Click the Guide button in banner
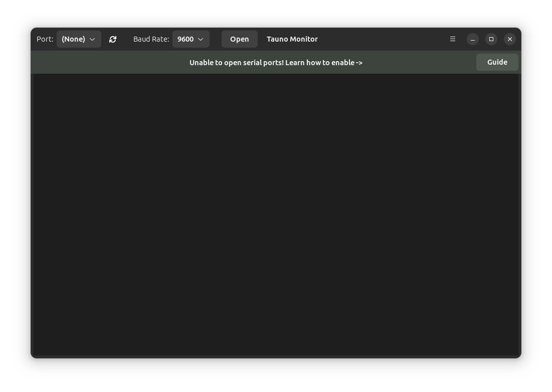Viewport: 552px width, 392px height. click(497, 62)
